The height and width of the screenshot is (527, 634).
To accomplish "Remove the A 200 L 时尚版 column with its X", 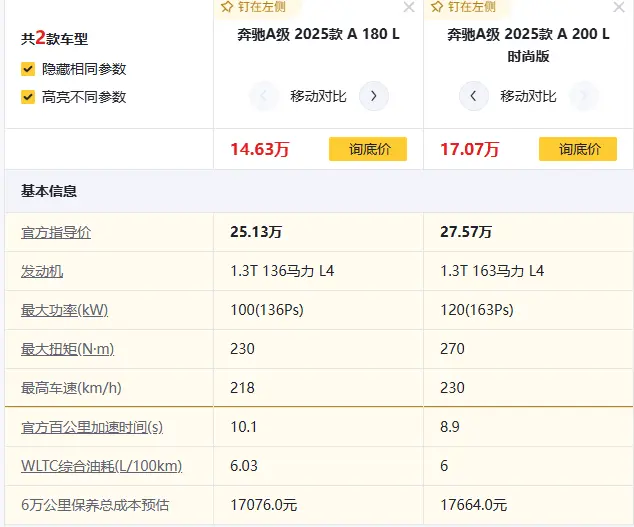I will pos(619,6).
